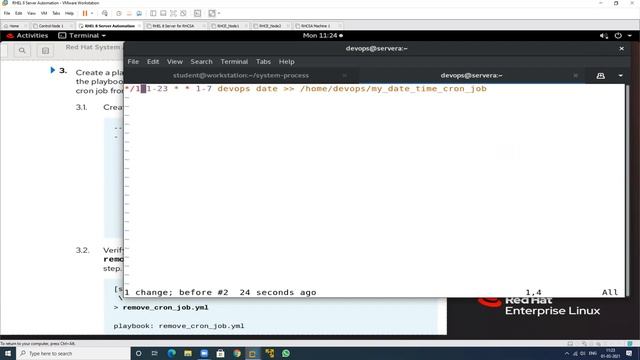Open the stretch display dropdown arrow
640x360 pixels.
click(x=219, y=13)
